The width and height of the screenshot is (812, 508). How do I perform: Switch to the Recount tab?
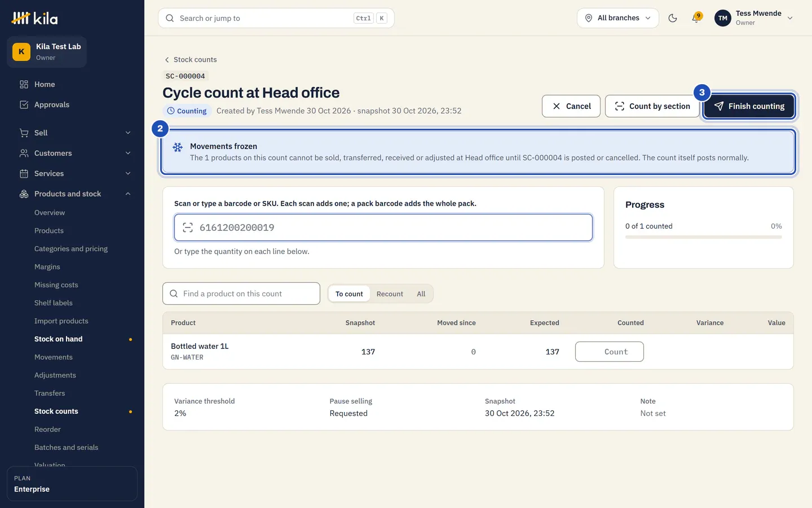click(390, 294)
